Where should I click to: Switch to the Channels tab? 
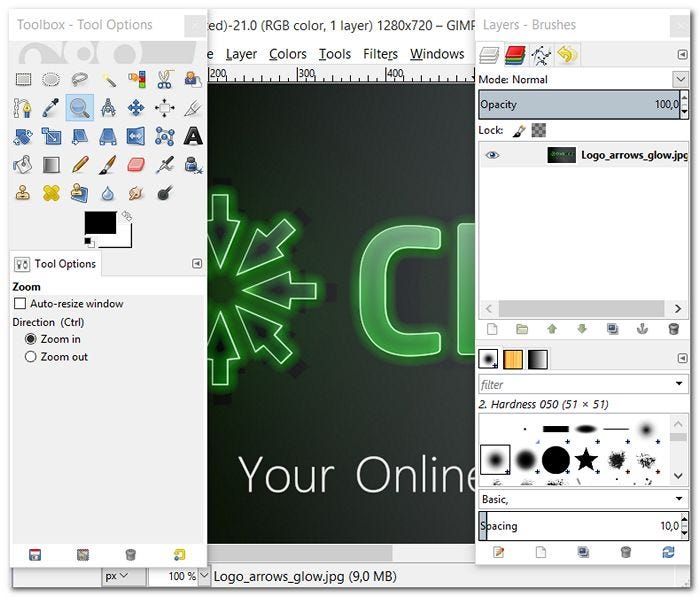(x=515, y=55)
